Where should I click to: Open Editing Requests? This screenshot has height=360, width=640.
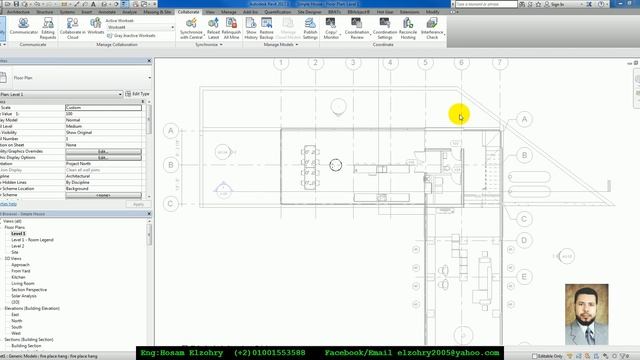pyautogui.click(x=48, y=28)
